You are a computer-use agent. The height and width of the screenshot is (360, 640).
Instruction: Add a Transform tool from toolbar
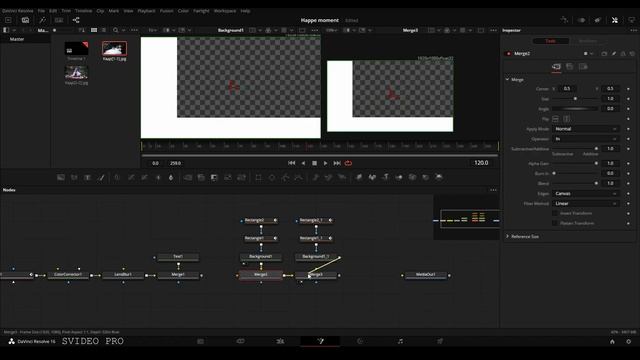point(241,177)
